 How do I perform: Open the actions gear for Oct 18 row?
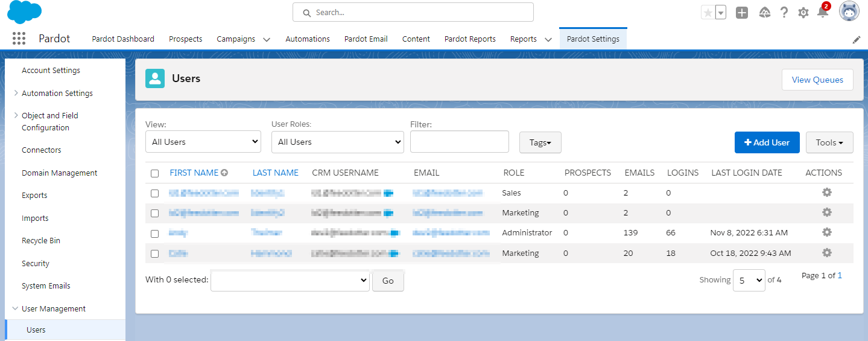[x=827, y=253]
